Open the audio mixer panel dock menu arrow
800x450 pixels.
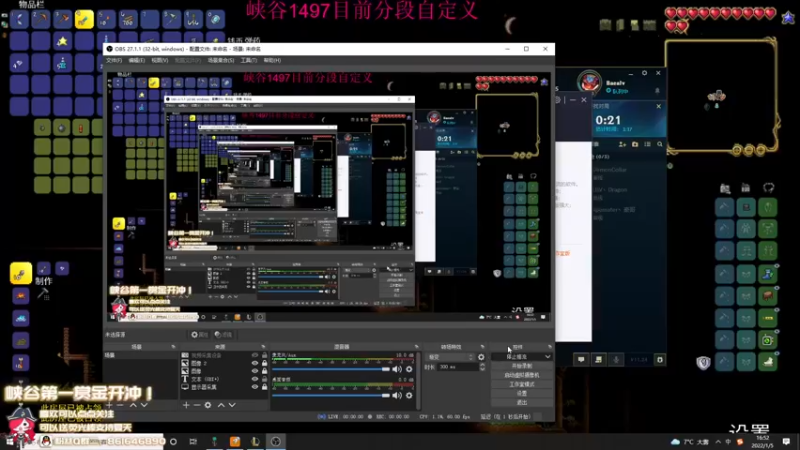417,347
